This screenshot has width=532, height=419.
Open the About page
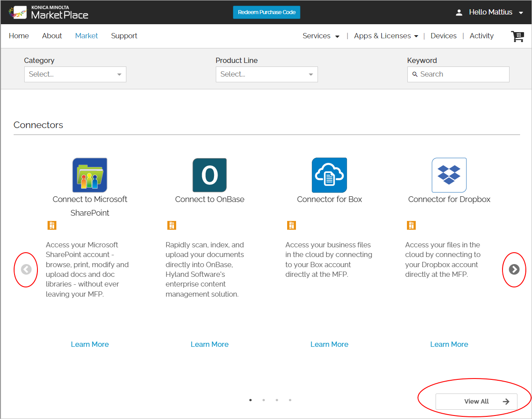(x=52, y=36)
